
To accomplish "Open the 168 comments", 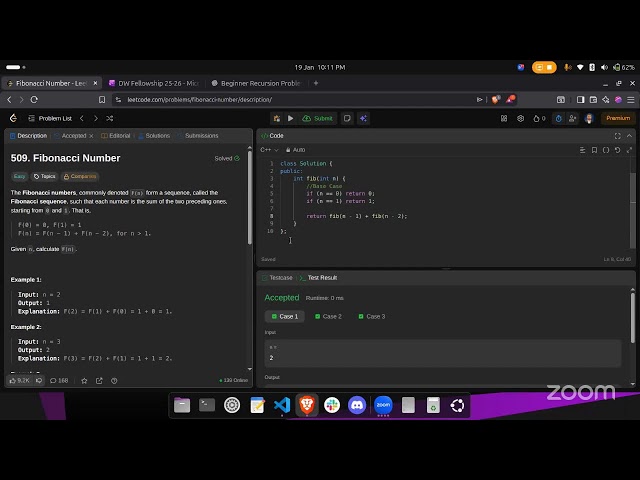I will (59, 380).
